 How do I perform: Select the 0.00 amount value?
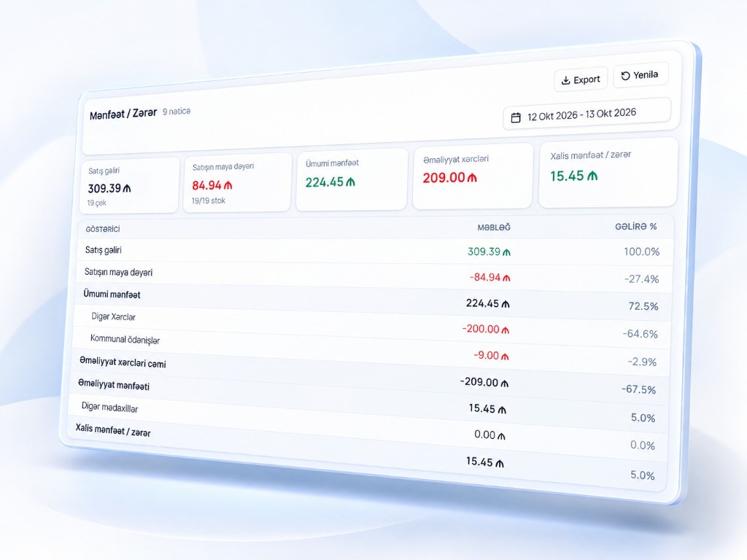click(489, 435)
